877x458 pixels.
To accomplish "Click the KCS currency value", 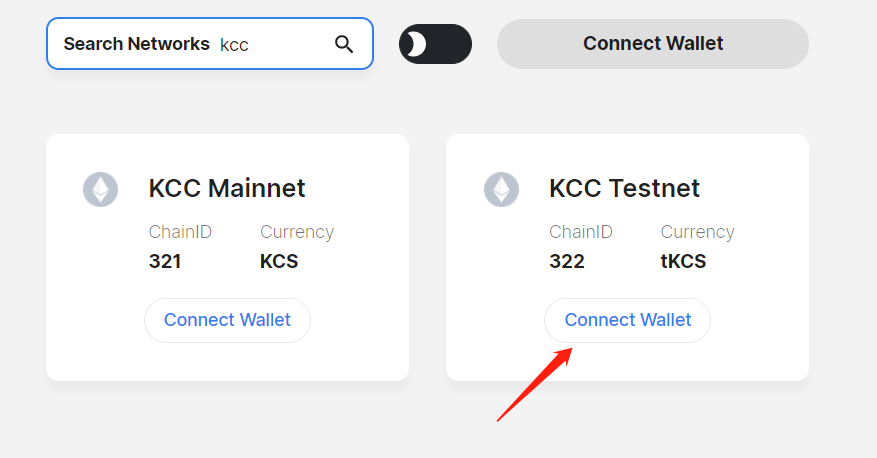I will [x=279, y=262].
